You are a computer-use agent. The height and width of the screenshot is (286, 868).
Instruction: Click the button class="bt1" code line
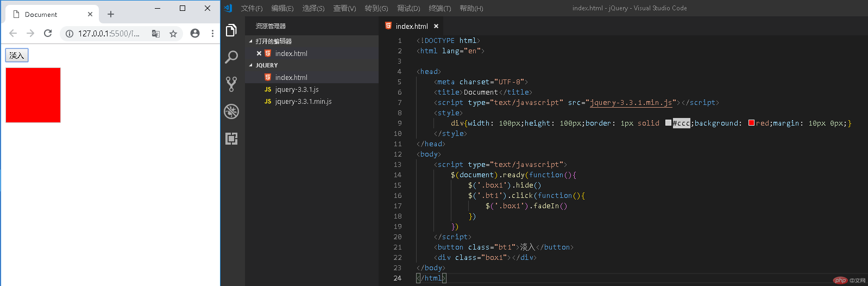click(504, 247)
